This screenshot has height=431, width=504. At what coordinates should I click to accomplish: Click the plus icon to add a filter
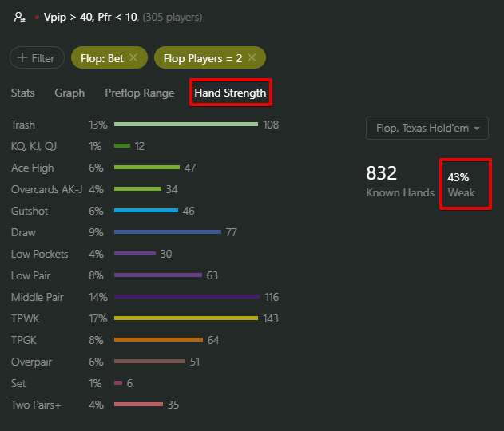pyautogui.click(x=22, y=57)
